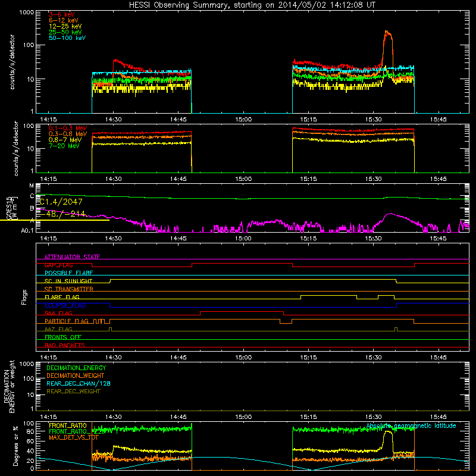
Task: Select the SC_TRANSMITTER flag label
Action: (69, 289)
